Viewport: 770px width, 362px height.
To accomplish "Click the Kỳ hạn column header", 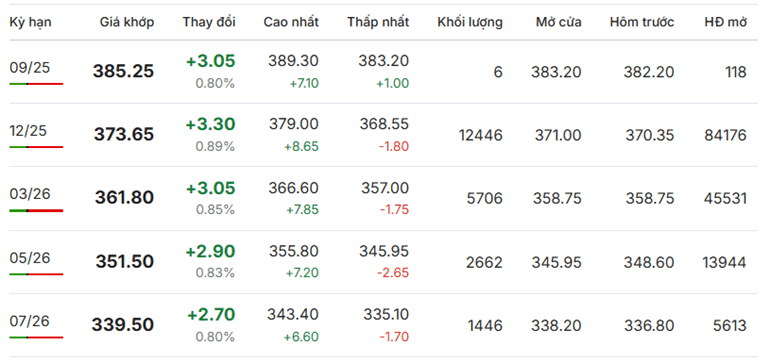I will [30, 22].
